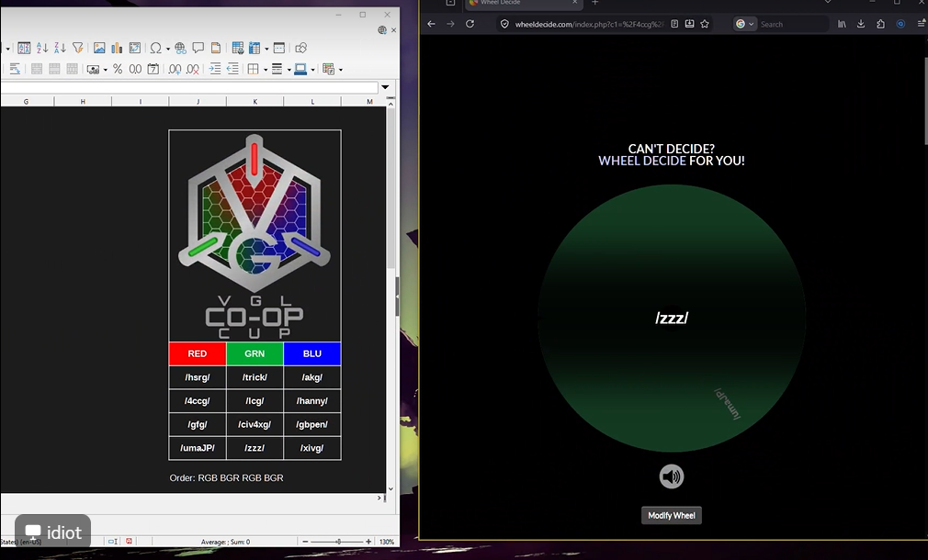Click the split window icon
This screenshot has height=560, width=928.
[x=279, y=48]
